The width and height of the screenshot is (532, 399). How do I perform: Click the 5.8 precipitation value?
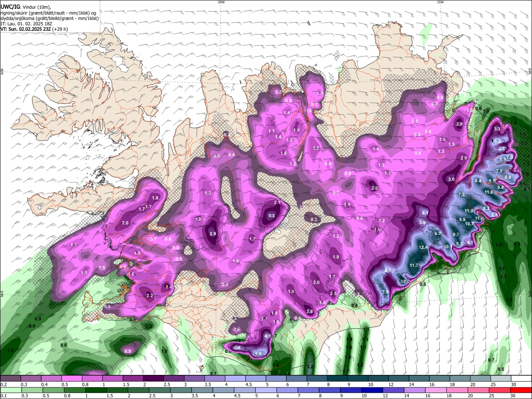click(498, 141)
